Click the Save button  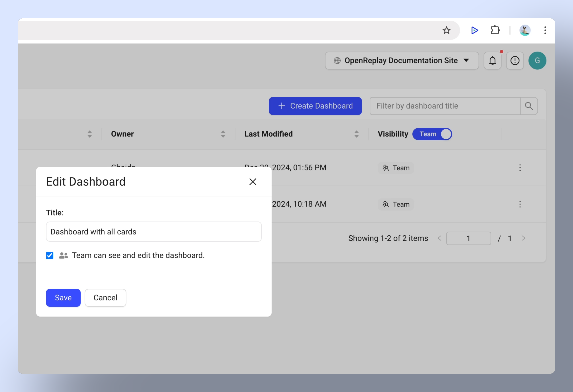[63, 298]
